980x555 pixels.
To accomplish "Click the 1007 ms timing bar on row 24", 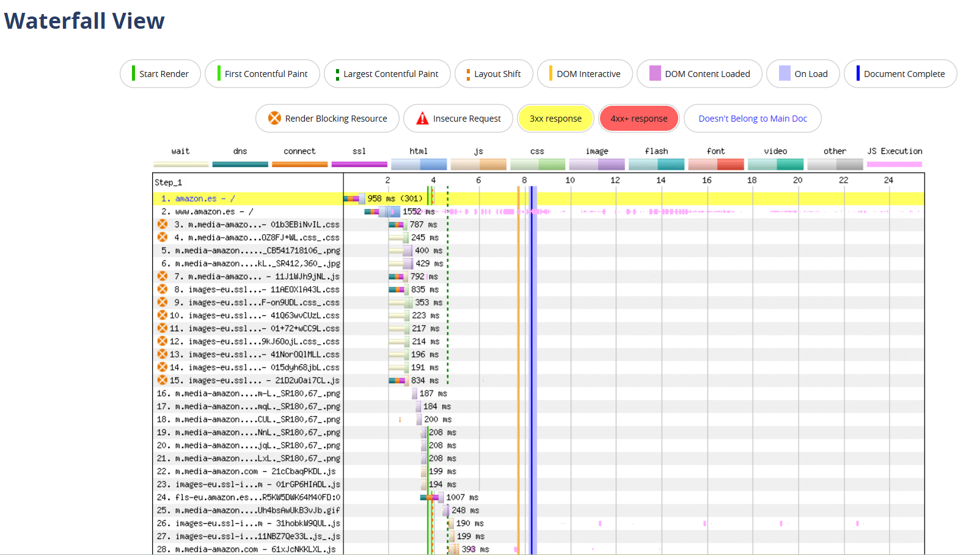I will (x=431, y=498).
